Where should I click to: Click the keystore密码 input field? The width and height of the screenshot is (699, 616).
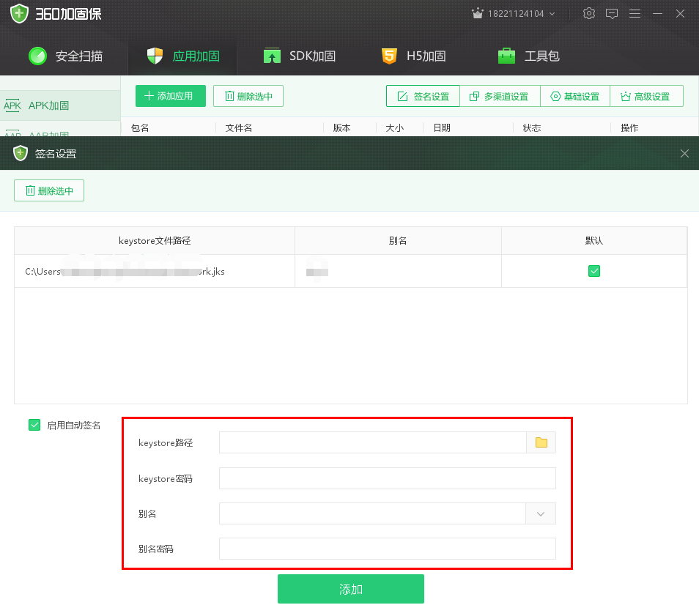tap(388, 478)
